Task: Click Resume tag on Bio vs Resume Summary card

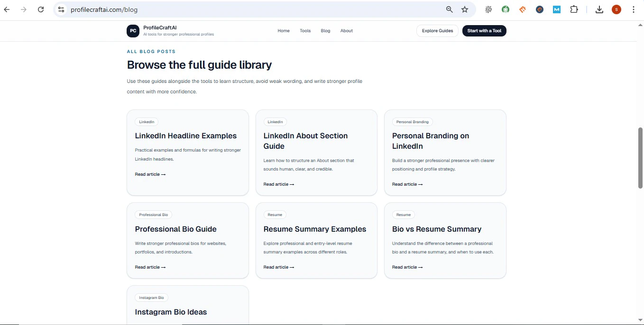Action: click(x=404, y=215)
